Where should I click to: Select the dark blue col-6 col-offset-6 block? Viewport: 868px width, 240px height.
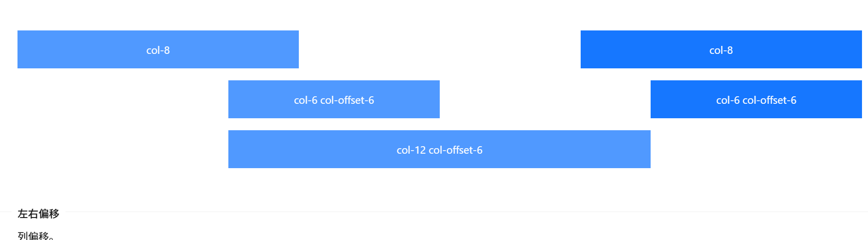(756, 99)
